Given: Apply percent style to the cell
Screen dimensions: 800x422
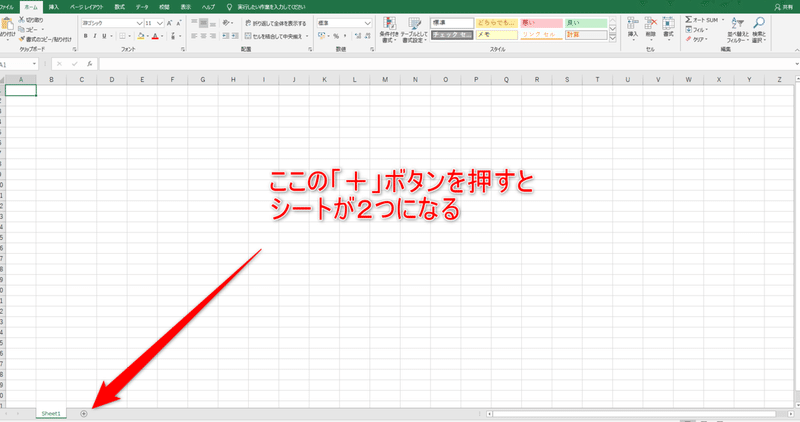Looking at the screenshot, I should pos(336,36).
